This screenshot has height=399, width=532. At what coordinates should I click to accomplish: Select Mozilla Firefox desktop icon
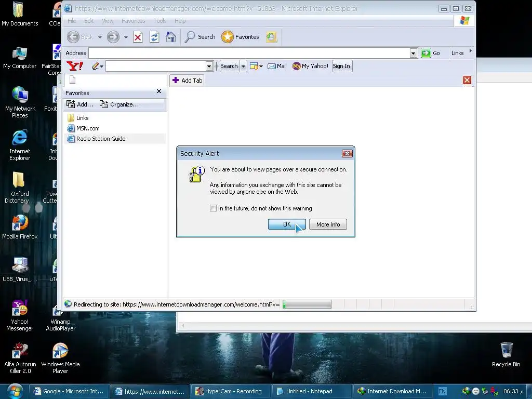[x=20, y=227]
